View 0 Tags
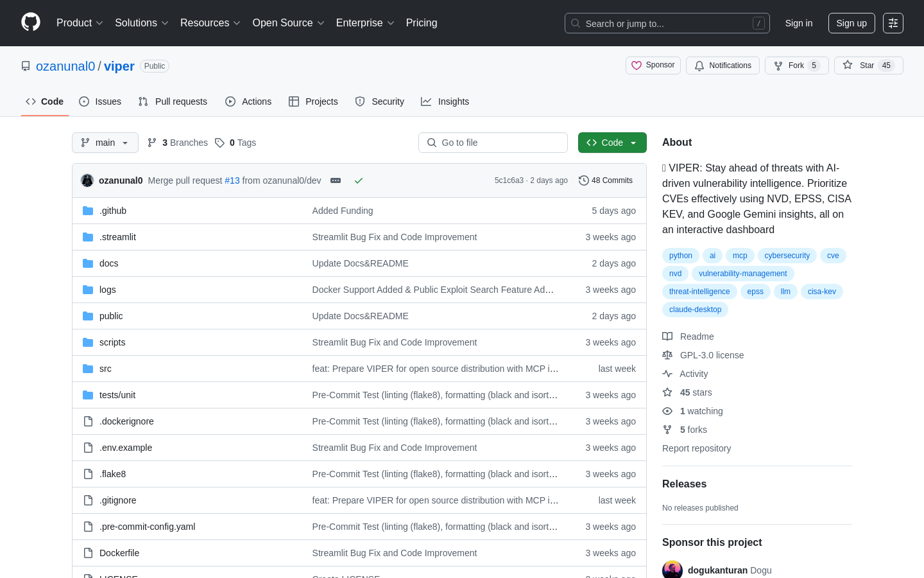This screenshot has width=924, height=578. [235, 143]
